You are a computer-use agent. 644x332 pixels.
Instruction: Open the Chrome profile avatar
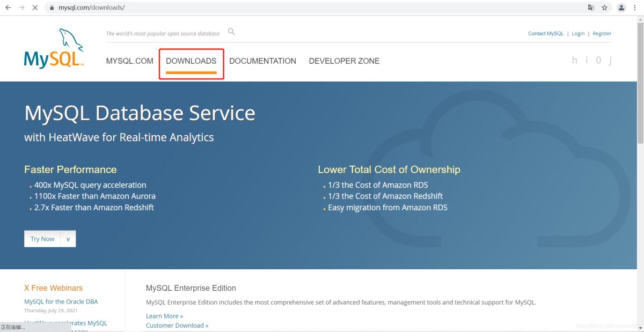point(621,8)
